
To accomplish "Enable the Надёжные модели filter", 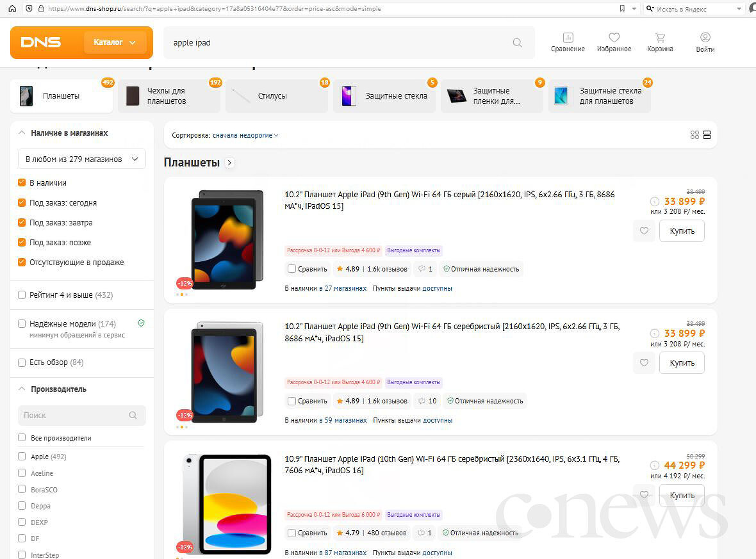I will (22, 324).
